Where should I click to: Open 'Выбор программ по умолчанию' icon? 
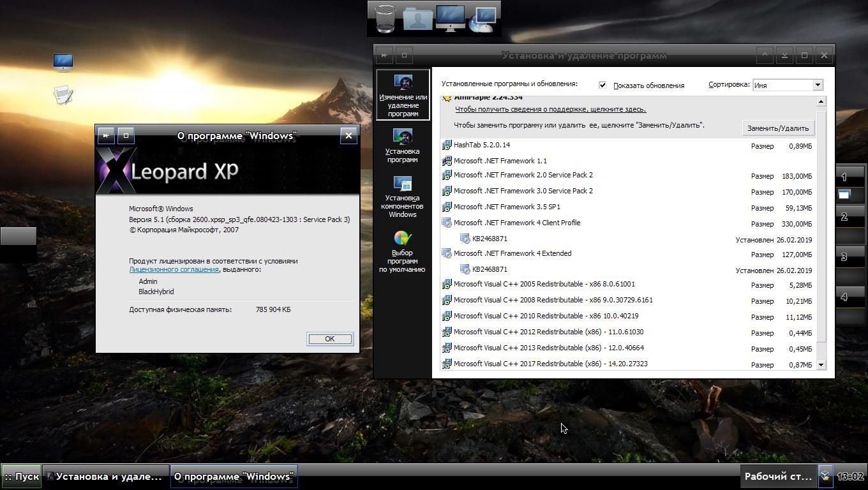(x=402, y=251)
